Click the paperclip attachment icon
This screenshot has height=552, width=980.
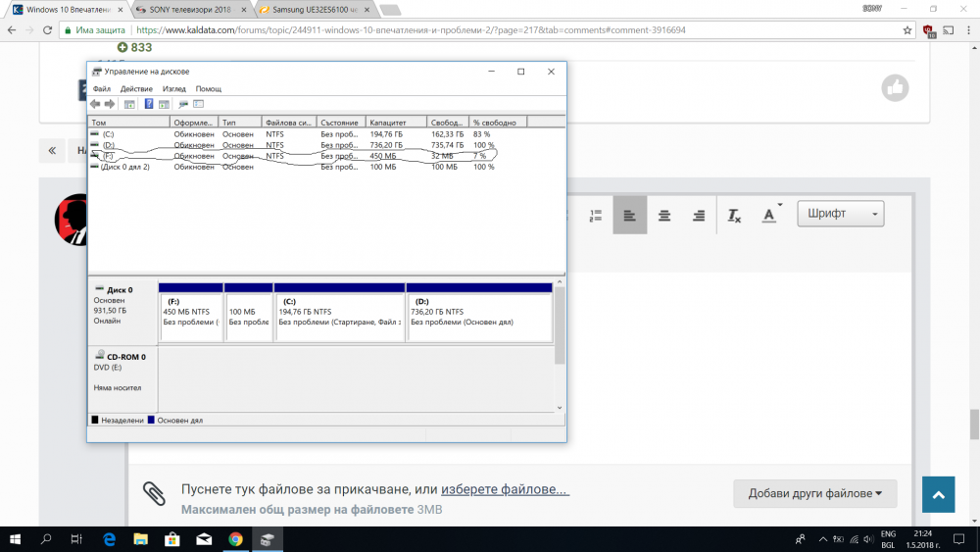155,493
